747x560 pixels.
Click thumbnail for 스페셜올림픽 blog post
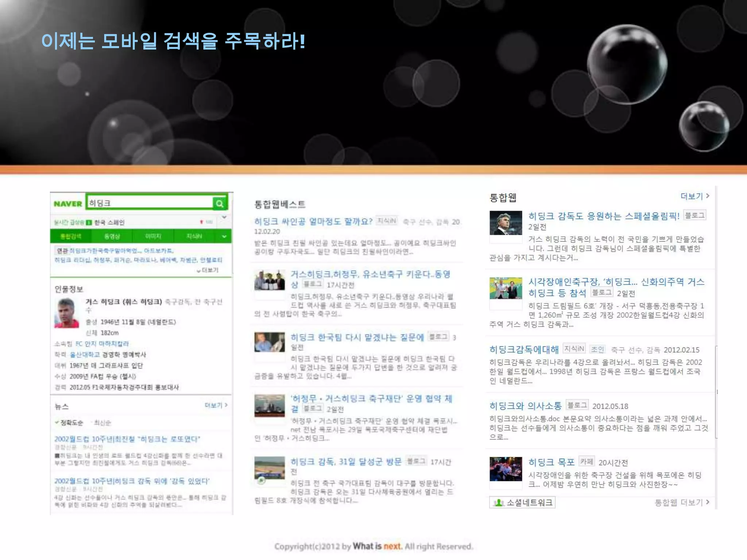point(506,223)
